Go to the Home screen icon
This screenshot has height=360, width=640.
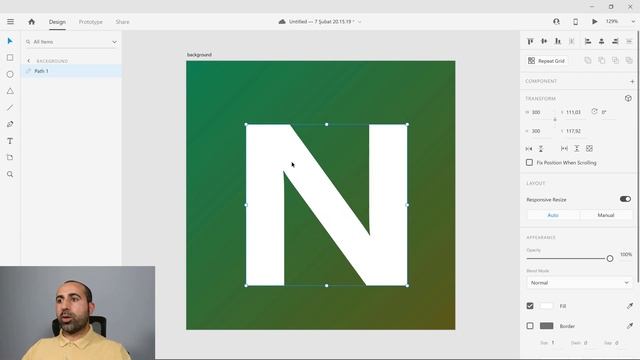coord(31,22)
